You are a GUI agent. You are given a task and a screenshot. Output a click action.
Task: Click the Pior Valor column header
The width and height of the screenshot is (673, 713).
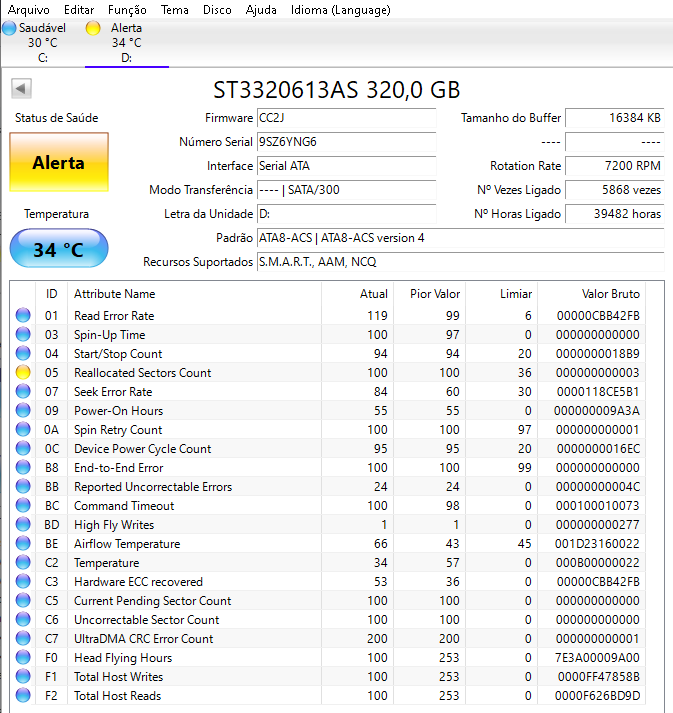[430, 294]
